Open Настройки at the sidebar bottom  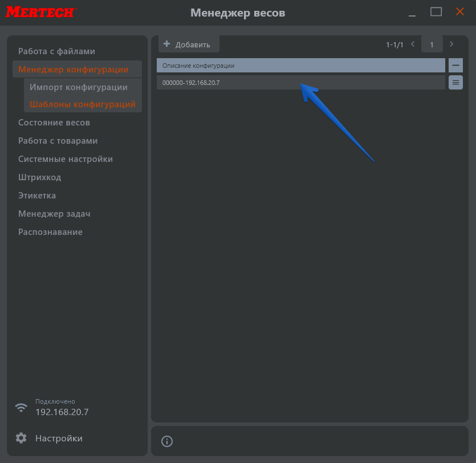coord(59,438)
